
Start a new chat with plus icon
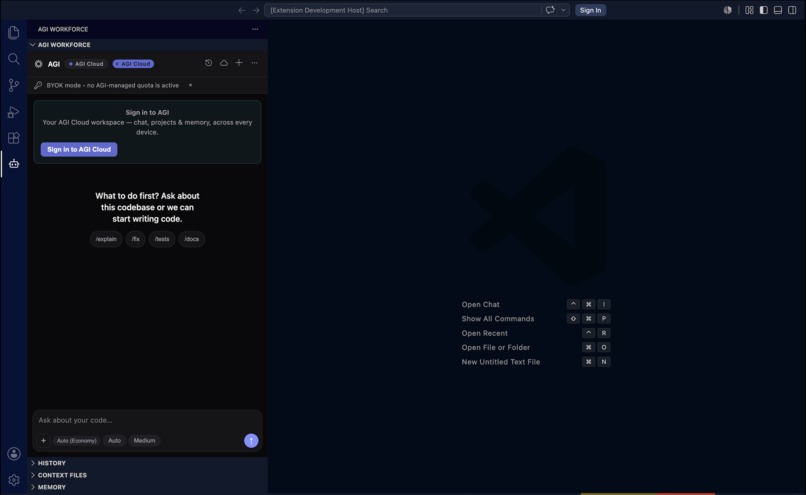[239, 63]
